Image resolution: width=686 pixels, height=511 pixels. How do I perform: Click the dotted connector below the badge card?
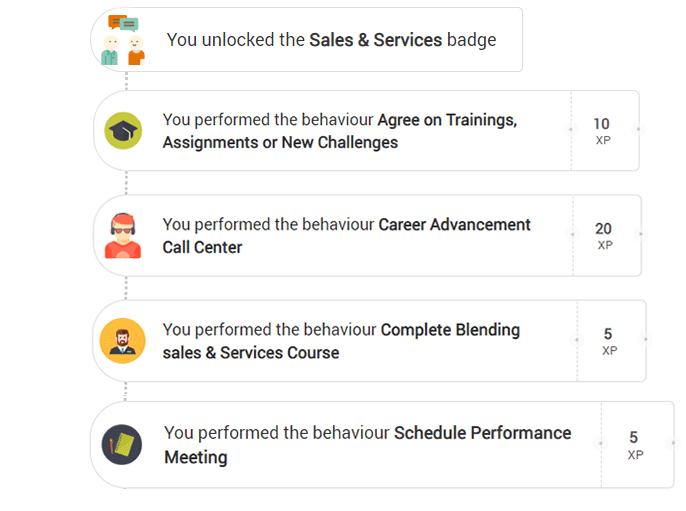point(127,80)
